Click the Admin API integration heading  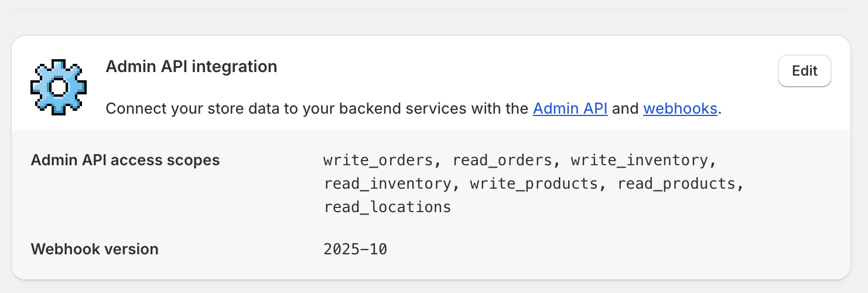click(x=191, y=67)
